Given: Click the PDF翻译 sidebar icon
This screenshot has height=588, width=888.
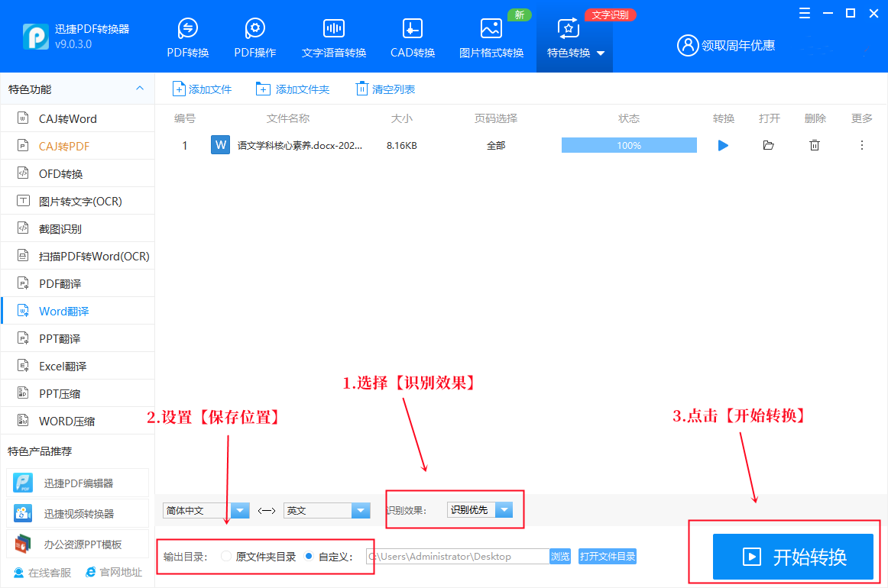Looking at the screenshot, I should [x=23, y=283].
